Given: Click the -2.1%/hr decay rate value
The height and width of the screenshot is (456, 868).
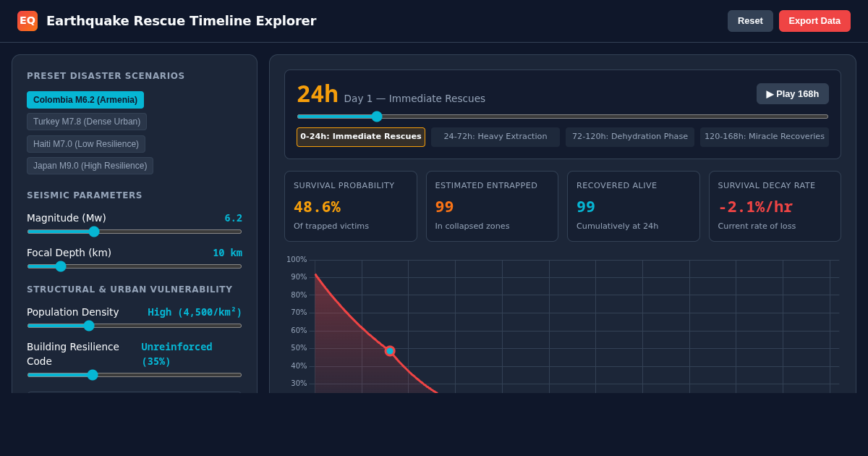Looking at the screenshot, I should [755, 207].
